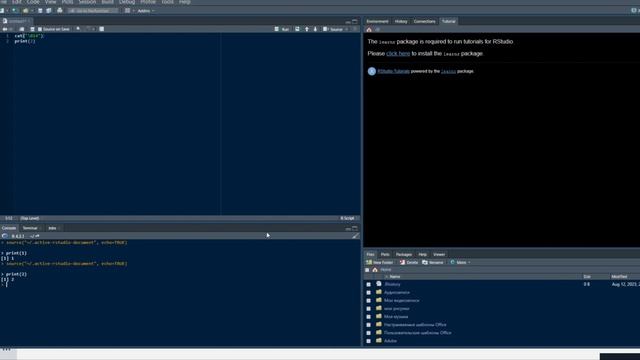Open the New File dropdown arrow
The height and width of the screenshot is (360, 640).
click(x=7, y=11)
